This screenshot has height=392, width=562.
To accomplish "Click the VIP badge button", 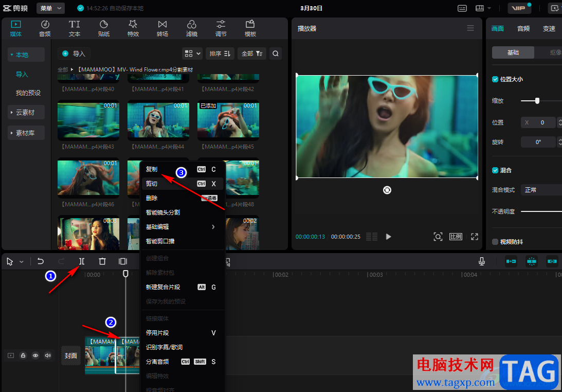I will point(518,8).
